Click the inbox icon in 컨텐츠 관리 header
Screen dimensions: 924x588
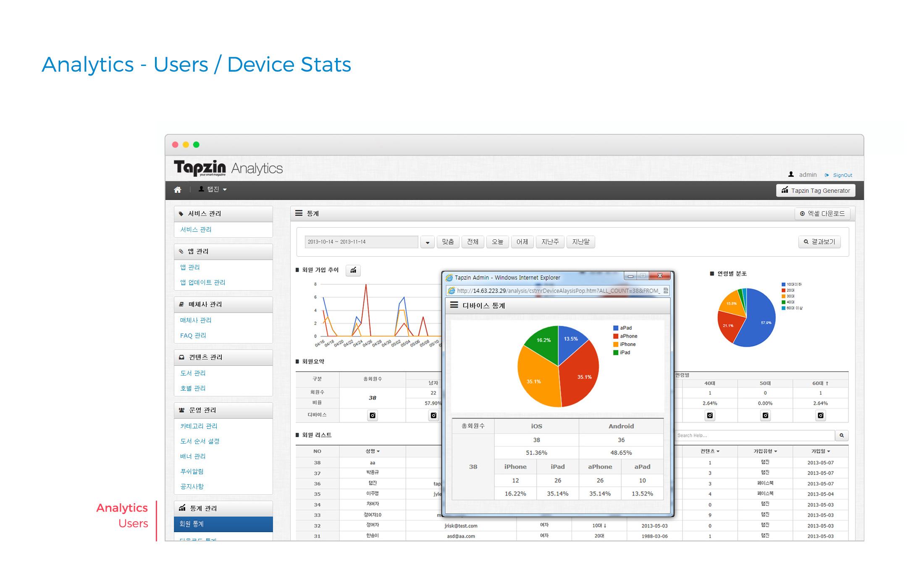pos(181,357)
